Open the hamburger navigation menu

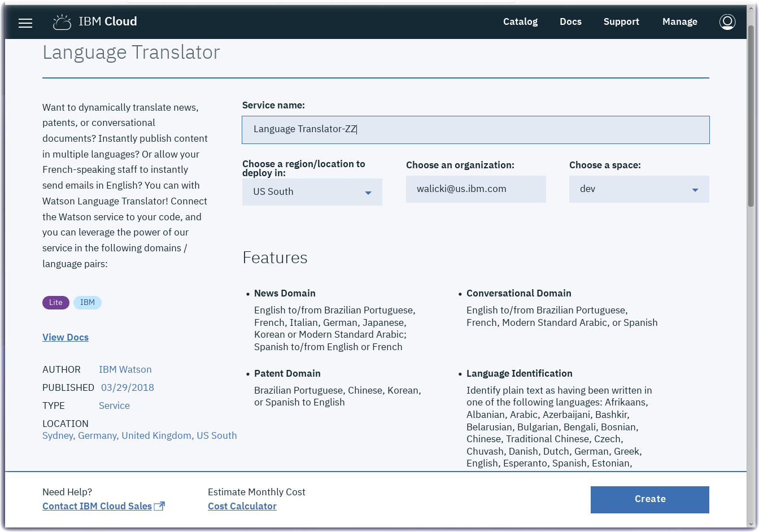coord(25,23)
